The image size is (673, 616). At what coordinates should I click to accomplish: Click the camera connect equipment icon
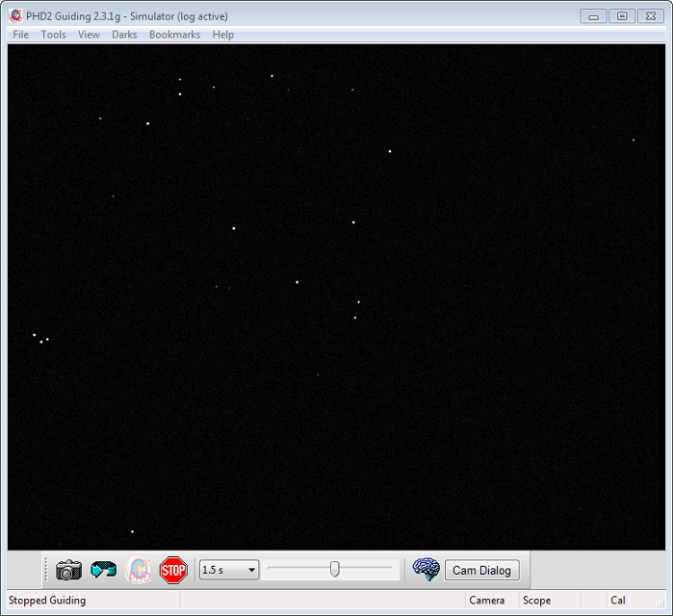[x=68, y=570]
